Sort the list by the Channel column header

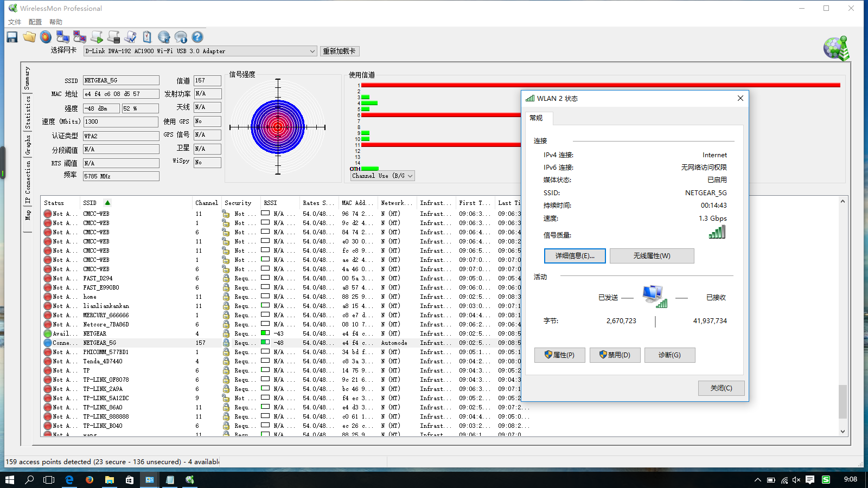[x=207, y=203]
